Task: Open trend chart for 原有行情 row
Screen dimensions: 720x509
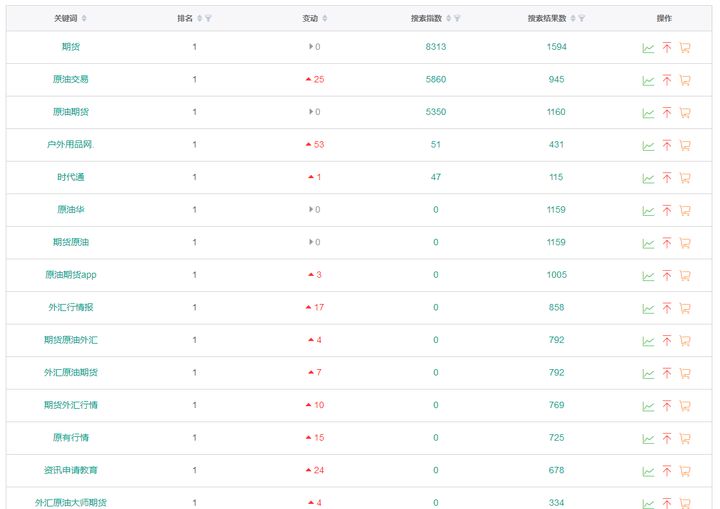Action: point(648,439)
